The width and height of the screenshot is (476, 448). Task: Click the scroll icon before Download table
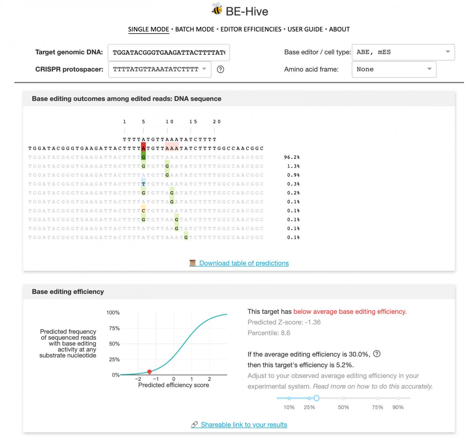click(193, 263)
